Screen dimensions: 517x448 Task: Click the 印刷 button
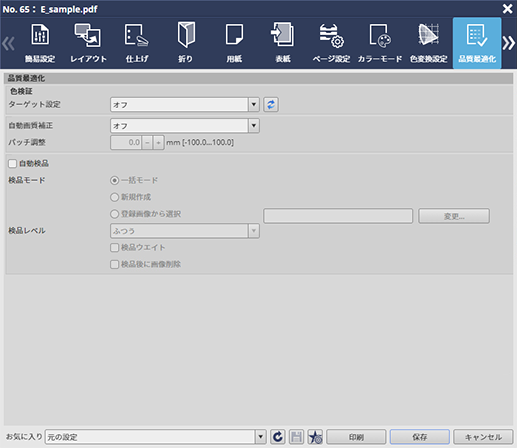356,437
